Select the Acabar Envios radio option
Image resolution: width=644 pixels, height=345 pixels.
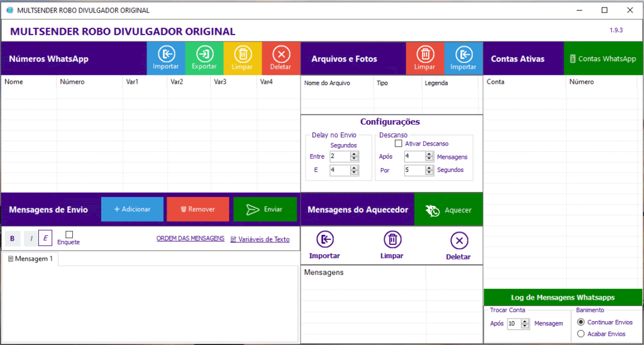pos(580,334)
